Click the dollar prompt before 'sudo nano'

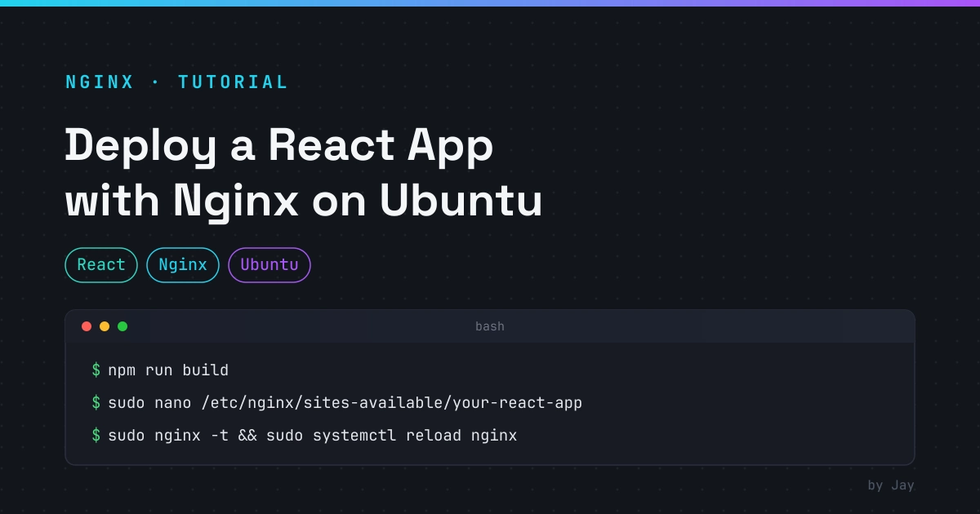coord(96,403)
